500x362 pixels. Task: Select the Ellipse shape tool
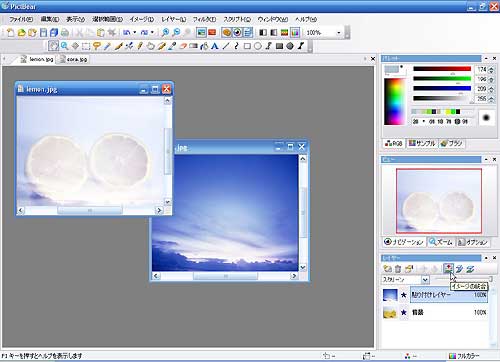258,46
